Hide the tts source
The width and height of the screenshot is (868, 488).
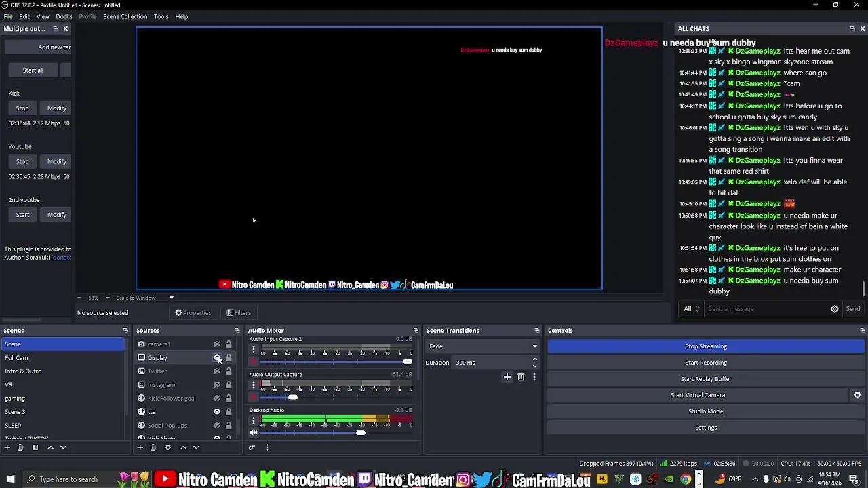(x=217, y=412)
